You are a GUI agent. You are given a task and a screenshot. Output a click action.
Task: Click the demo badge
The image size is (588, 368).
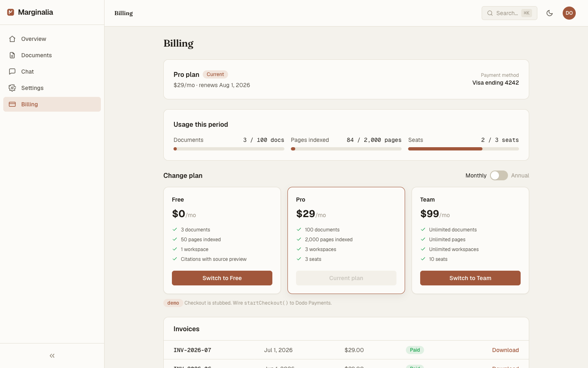point(173,303)
